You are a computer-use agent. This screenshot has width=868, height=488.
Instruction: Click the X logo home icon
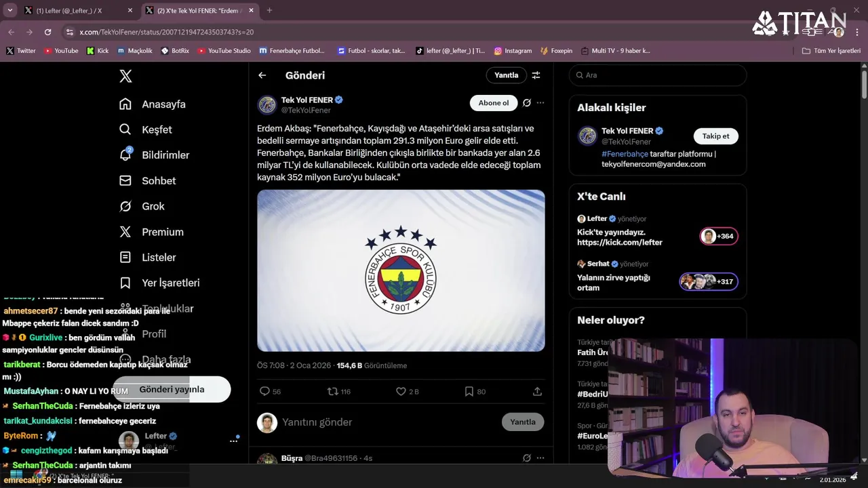pos(125,76)
